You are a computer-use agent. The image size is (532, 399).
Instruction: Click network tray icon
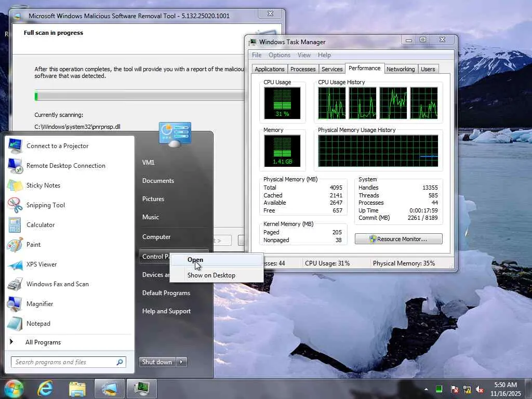pyautogui.click(x=467, y=389)
